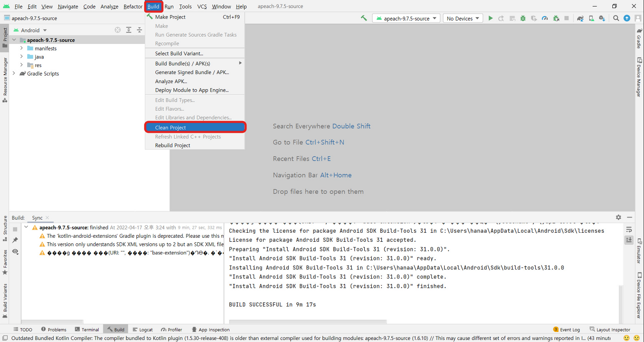Pin the Build sync tab
The width and height of the screenshot is (644, 342).
[15, 240]
